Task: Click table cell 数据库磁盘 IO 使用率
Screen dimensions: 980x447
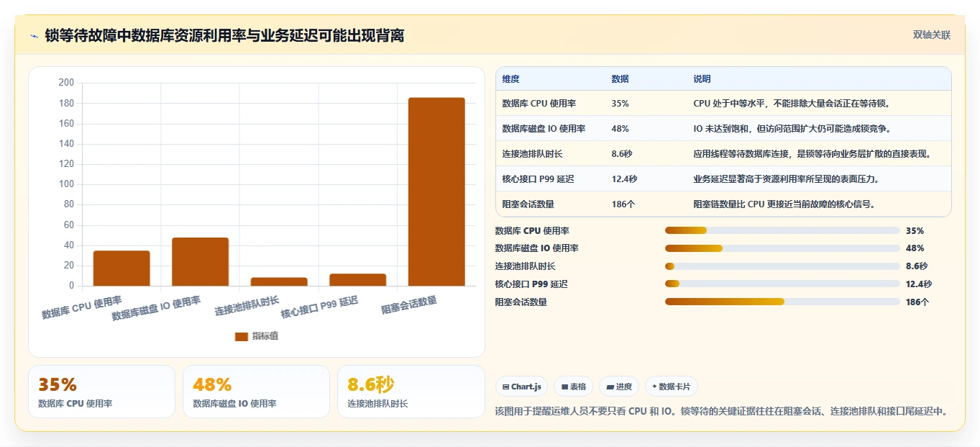Action: [x=544, y=129]
